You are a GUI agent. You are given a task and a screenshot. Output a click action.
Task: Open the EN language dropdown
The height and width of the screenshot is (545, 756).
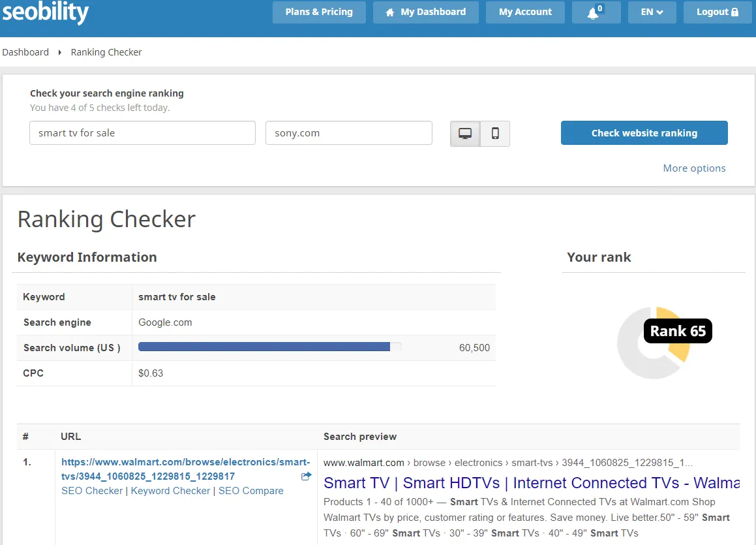(652, 12)
